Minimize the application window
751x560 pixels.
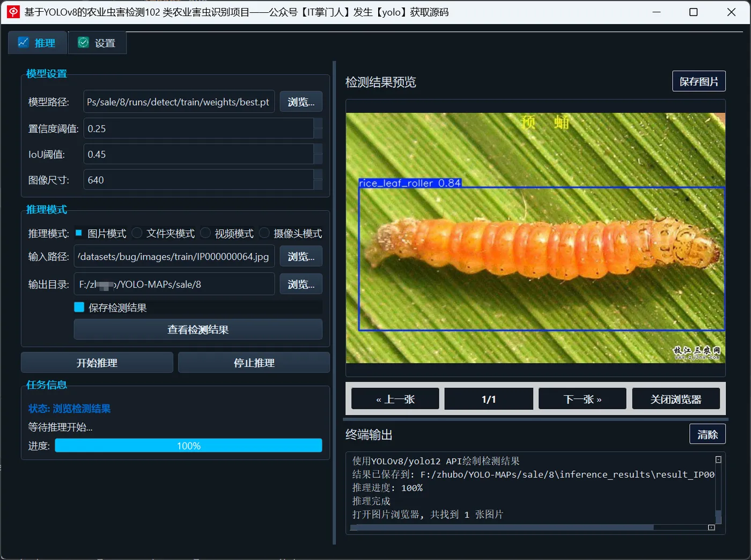656,12
